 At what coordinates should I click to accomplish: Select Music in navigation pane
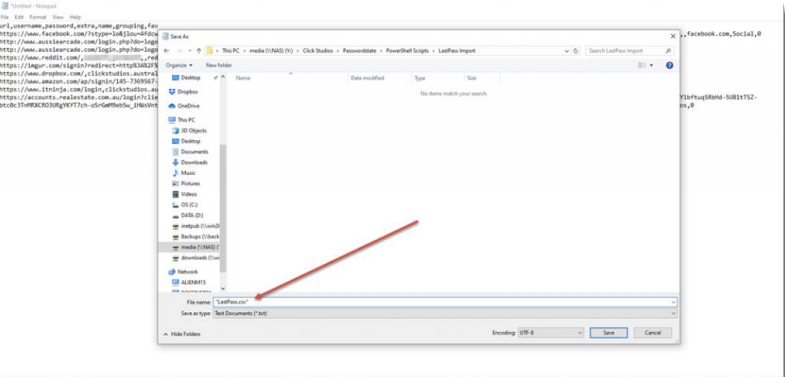pos(188,173)
